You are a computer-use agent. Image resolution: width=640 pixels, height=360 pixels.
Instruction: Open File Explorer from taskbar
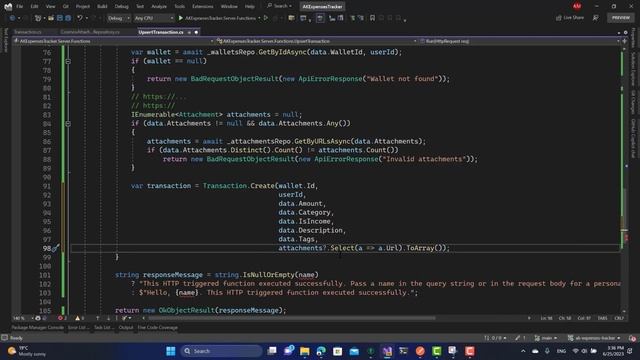[x=304, y=351]
